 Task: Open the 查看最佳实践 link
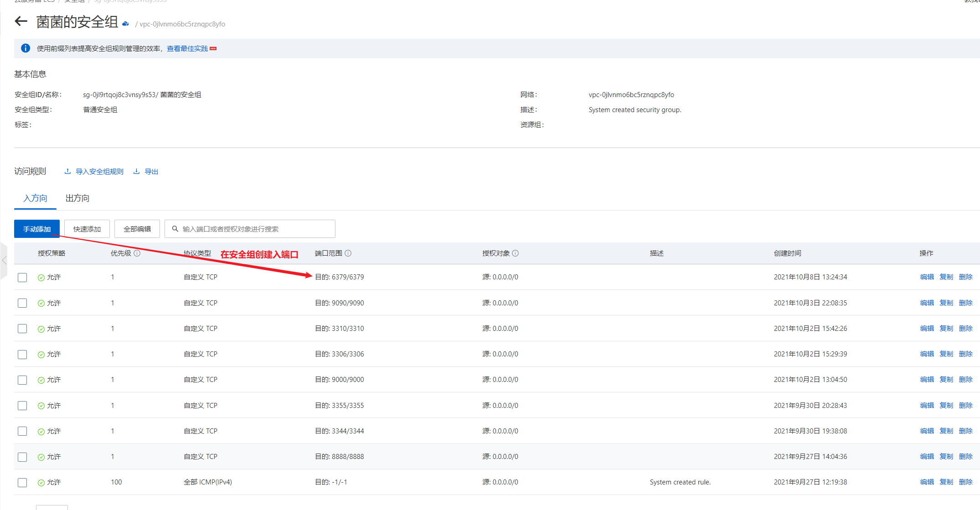point(187,48)
